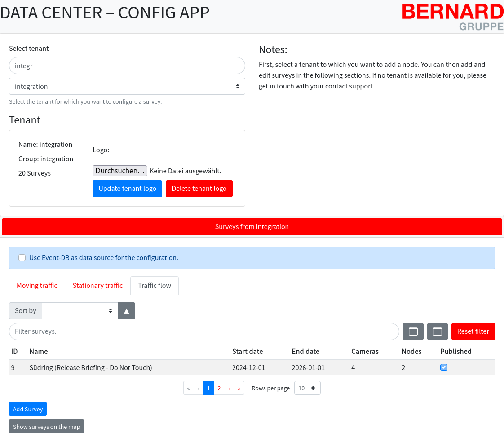This screenshot has width=504, height=441.
Task: Select the Südring survey name cell
Action: 91,367
